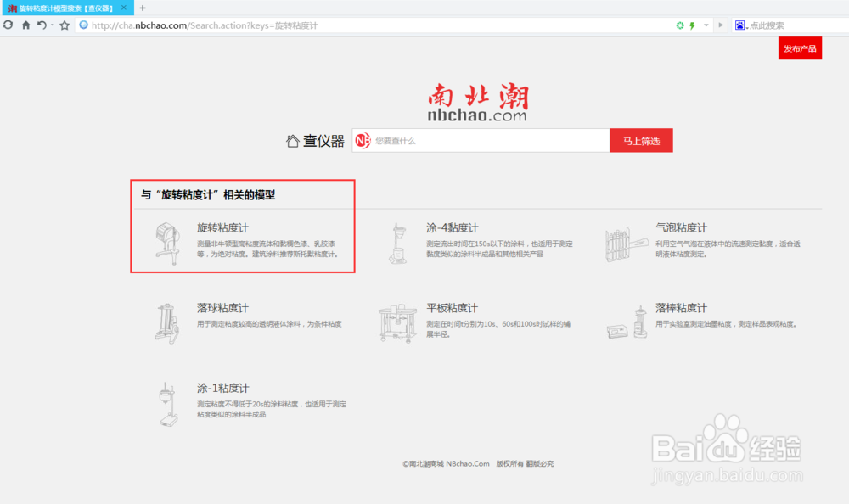Click the 马上筛选 search button
The image size is (849, 504).
pos(641,140)
